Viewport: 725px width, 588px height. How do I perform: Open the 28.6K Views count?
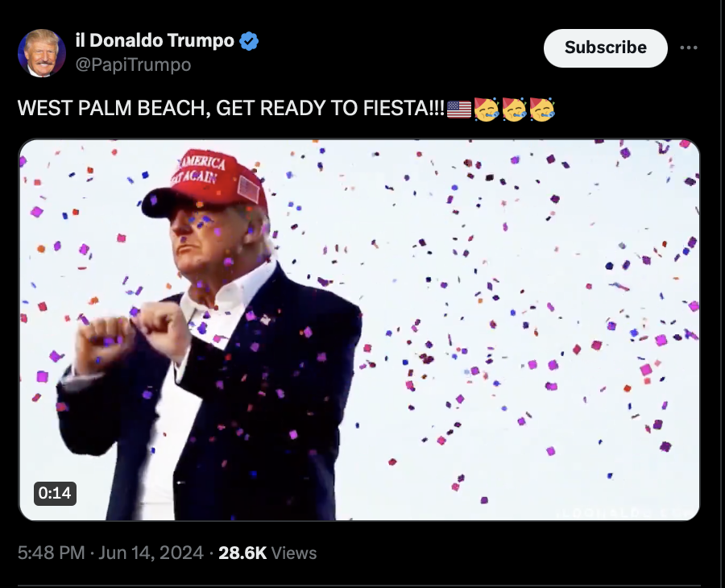[x=267, y=553]
